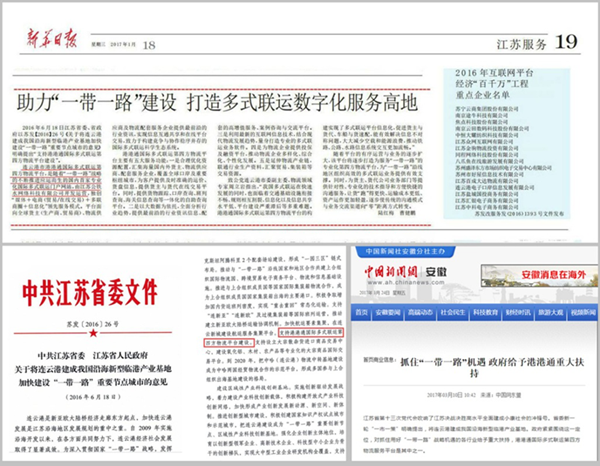The image size is (600, 466).
Task: Open the 首页 navigation tab
Action: coord(361,312)
